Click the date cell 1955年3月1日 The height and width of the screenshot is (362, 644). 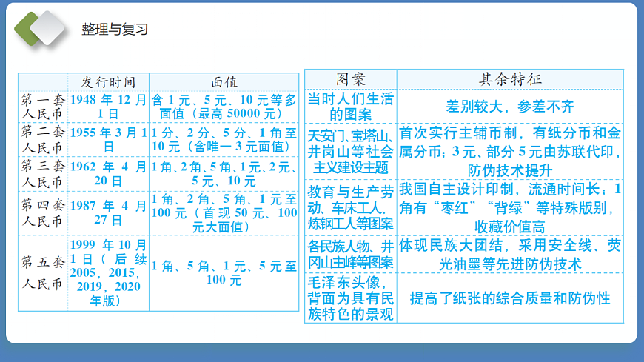[108, 140]
